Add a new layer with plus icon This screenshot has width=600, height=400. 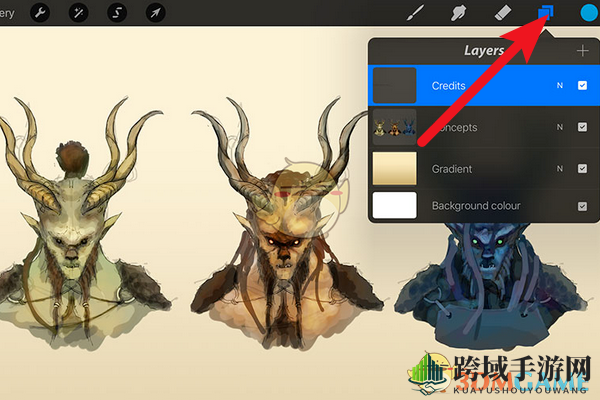coord(582,51)
